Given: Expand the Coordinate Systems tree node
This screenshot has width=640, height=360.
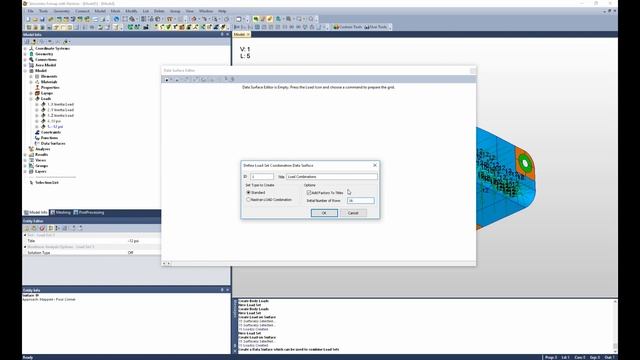Looking at the screenshot, I should pyautogui.click(x=25, y=49).
